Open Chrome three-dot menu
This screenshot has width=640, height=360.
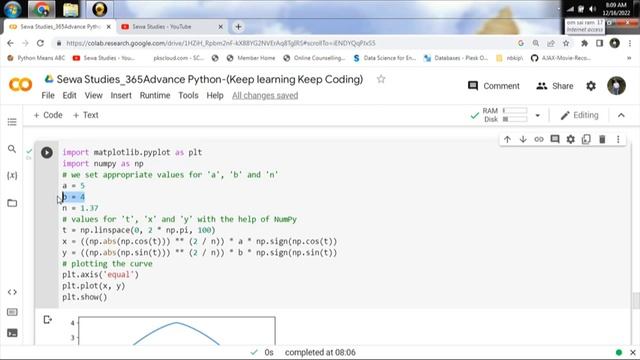tap(630, 43)
